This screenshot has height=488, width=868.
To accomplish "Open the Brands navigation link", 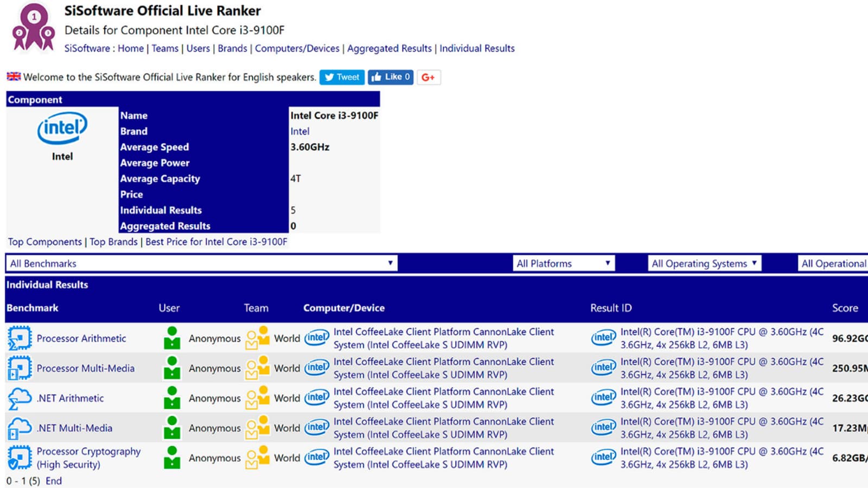I will point(232,48).
